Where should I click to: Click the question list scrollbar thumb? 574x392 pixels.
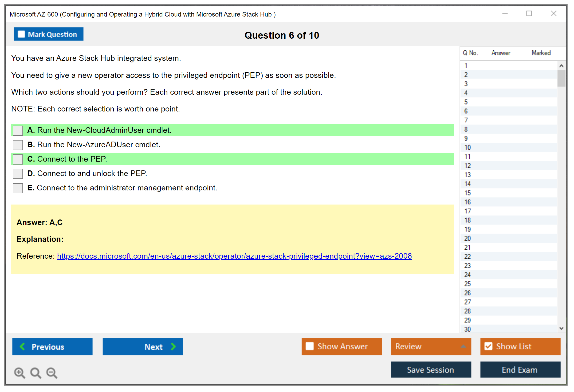(561, 78)
